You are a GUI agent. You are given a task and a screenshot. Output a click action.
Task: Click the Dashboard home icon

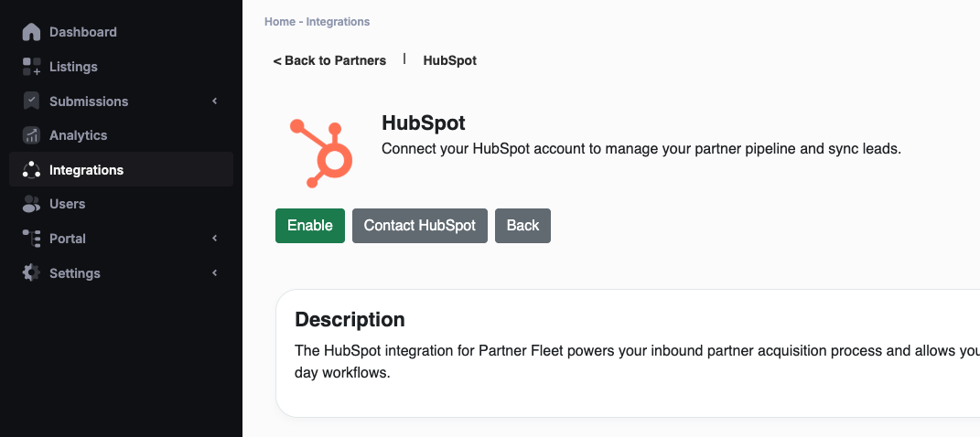coord(31,32)
